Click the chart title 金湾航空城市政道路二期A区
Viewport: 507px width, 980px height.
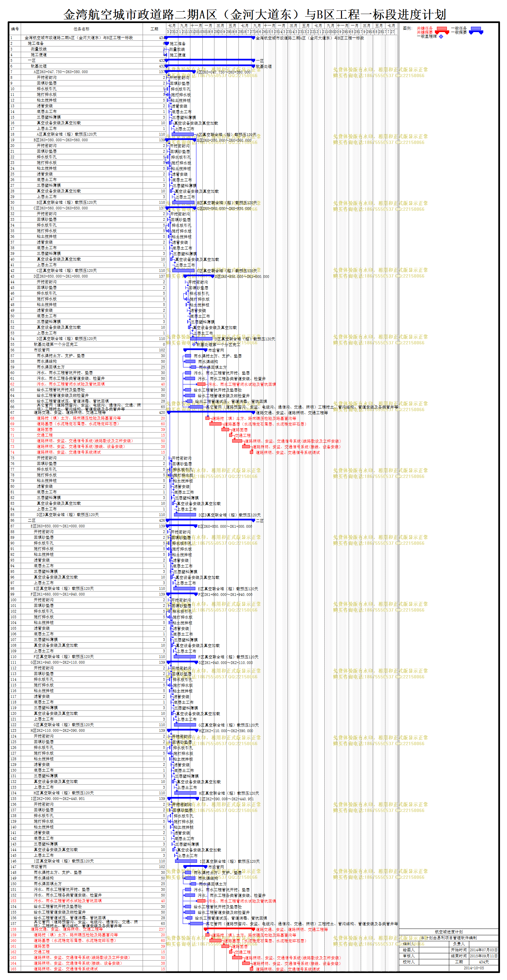pyautogui.click(x=254, y=14)
